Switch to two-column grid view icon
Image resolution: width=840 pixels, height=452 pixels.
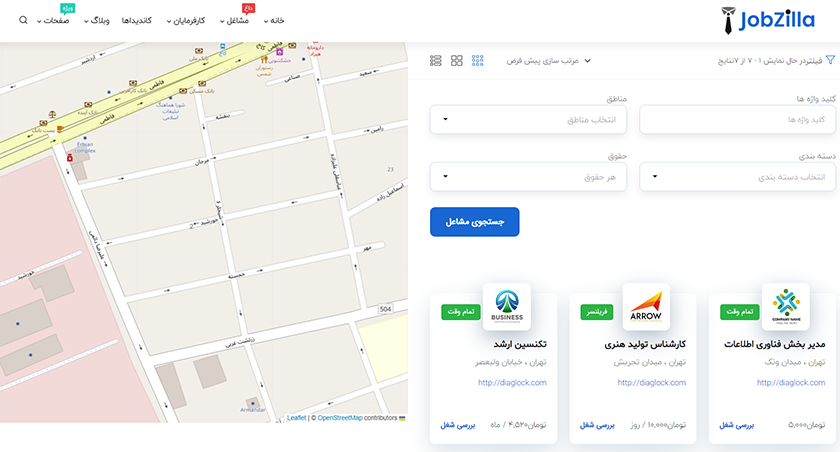(457, 61)
